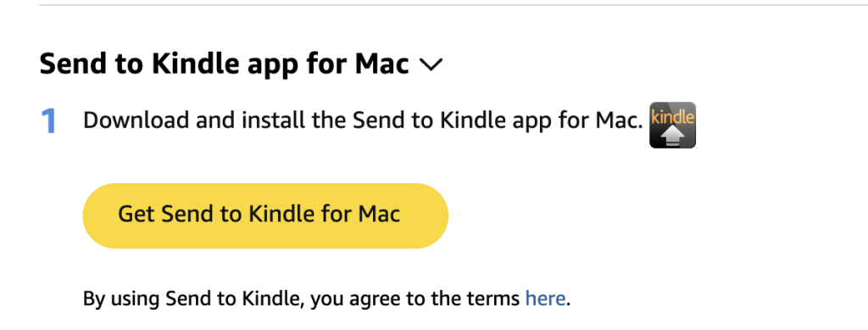868x330 pixels.
Task: Click the 'By using Send to Kindle' terms sentence
Action: 326,299
